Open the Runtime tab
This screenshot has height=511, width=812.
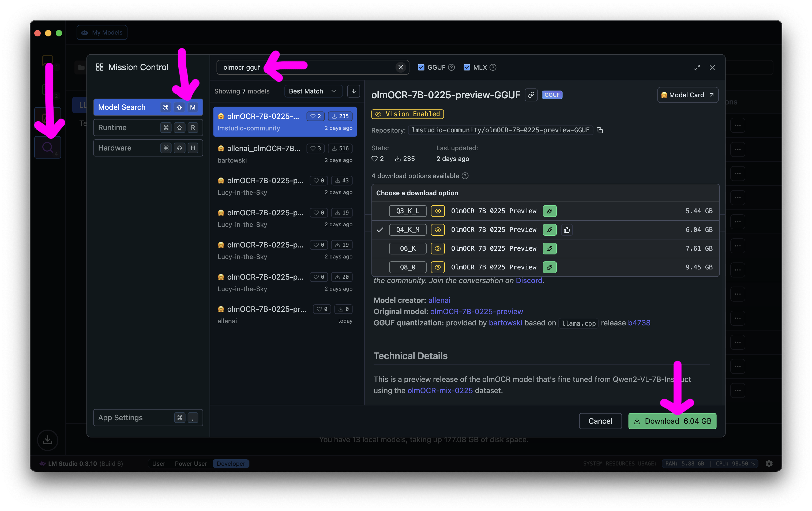point(148,127)
